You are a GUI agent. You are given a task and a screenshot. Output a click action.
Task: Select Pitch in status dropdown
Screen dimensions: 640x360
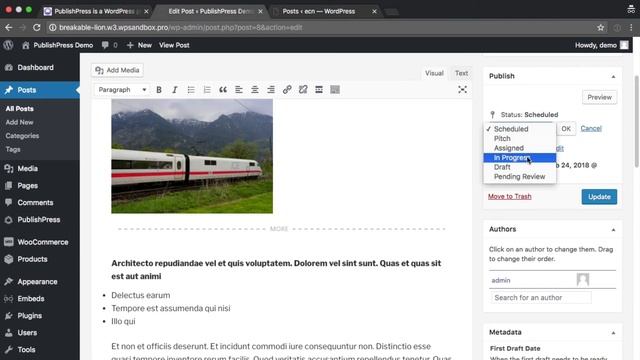[520, 138]
